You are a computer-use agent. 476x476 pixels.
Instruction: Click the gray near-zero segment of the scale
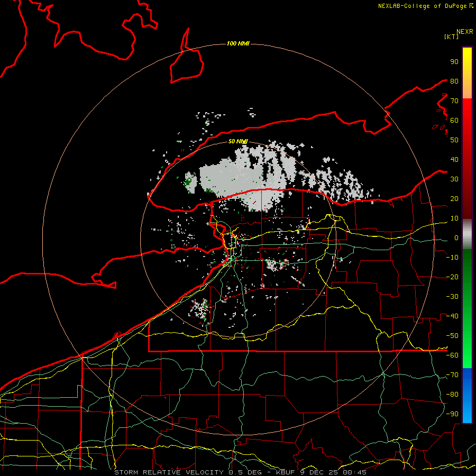467,234
